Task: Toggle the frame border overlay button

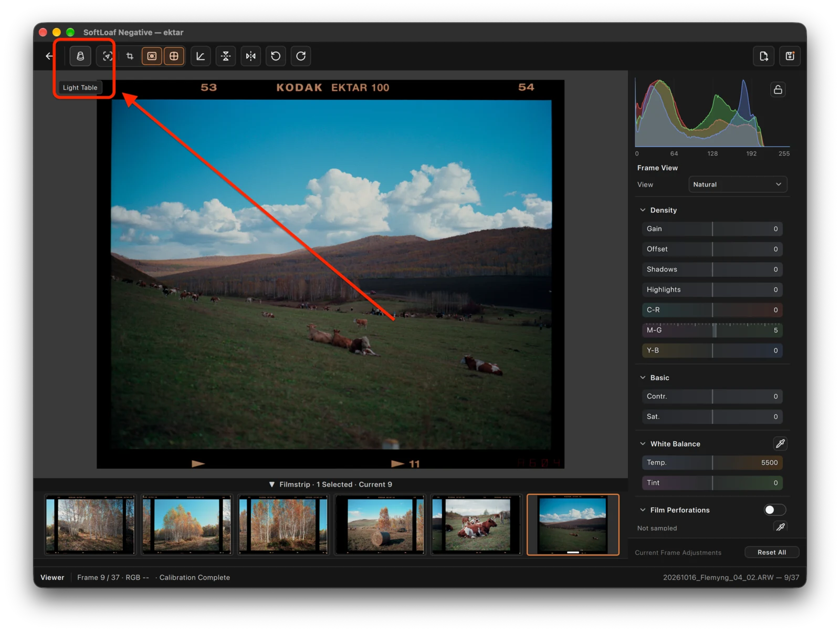Action: [152, 56]
